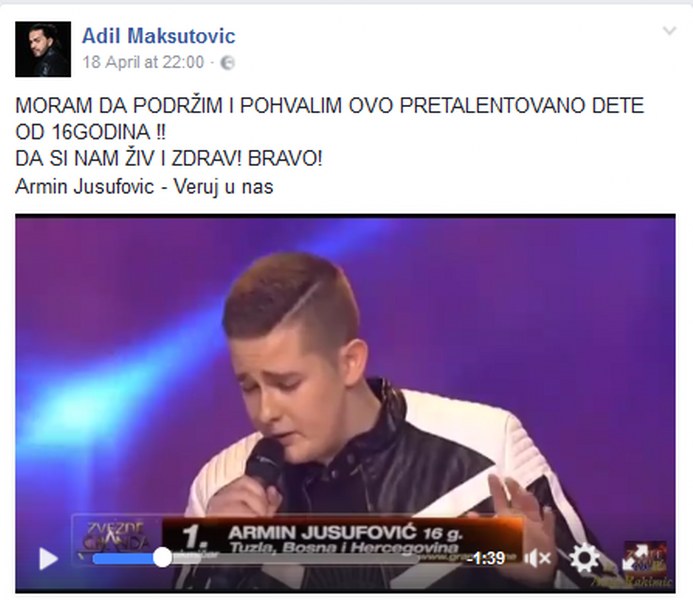Click the -1:39 remaining time display
The image size is (693, 600).
[x=487, y=558]
